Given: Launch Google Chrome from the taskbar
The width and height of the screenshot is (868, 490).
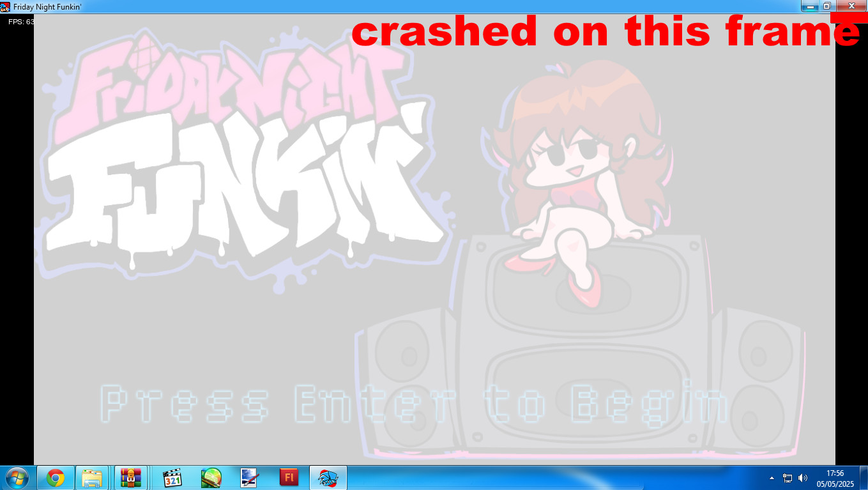Looking at the screenshot, I should pyautogui.click(x=56, y=478).
